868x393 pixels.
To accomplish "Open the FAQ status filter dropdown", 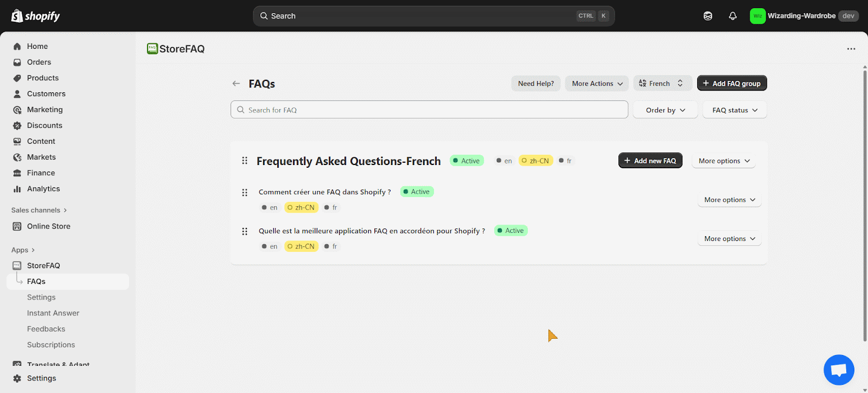I will [733, 110].
